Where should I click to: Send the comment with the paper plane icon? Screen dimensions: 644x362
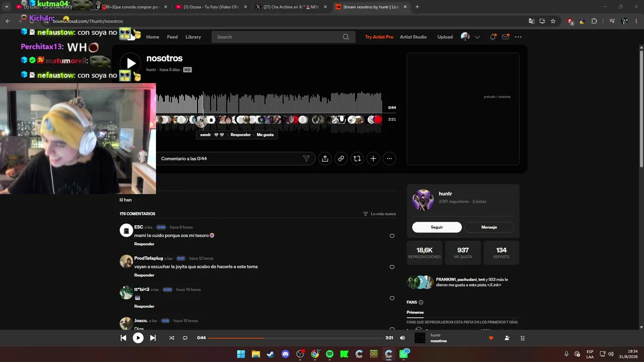306,158
